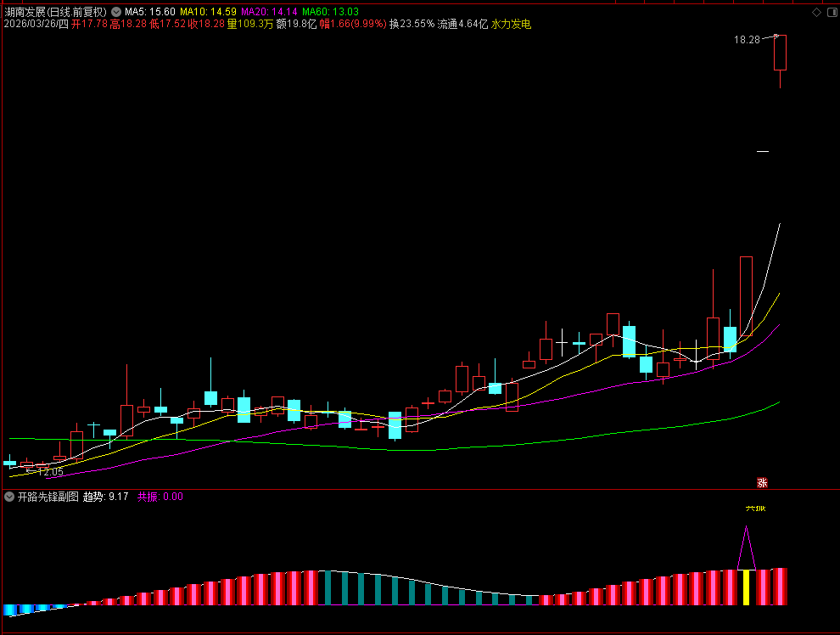This screenshot has height=635, width=840.
Task: Click the 低17.52 low price value
Action: click(x=167, y=24)
